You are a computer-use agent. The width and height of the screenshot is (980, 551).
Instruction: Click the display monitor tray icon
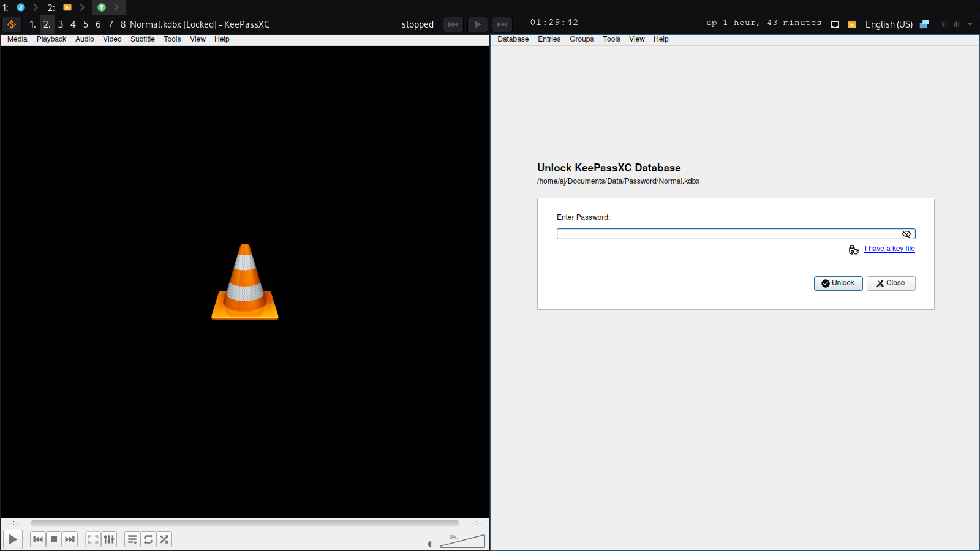tap(835, 24)
